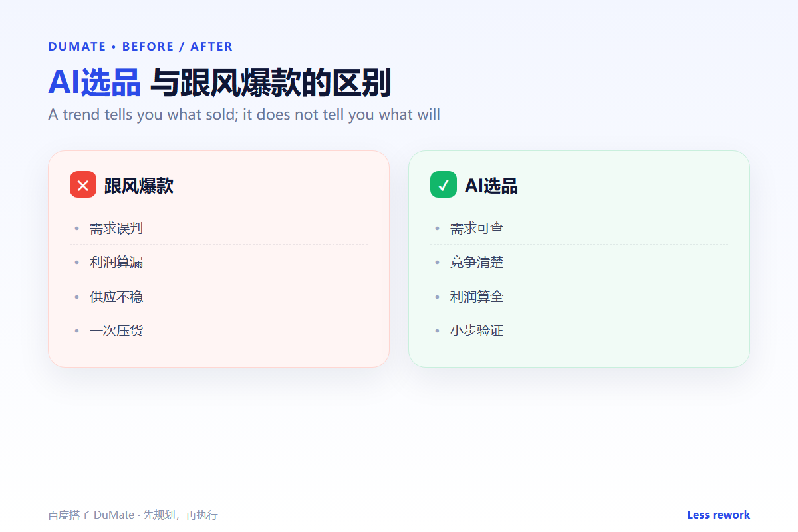Click the 利润算漏 list item
Screen dimensions: 798x532
[219, 262]
